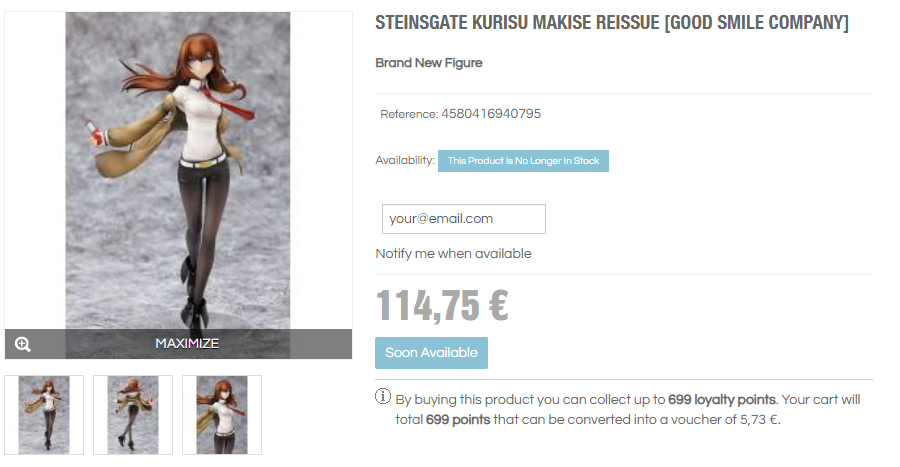Click the magnifier zoom icon on image

[23, 344]
